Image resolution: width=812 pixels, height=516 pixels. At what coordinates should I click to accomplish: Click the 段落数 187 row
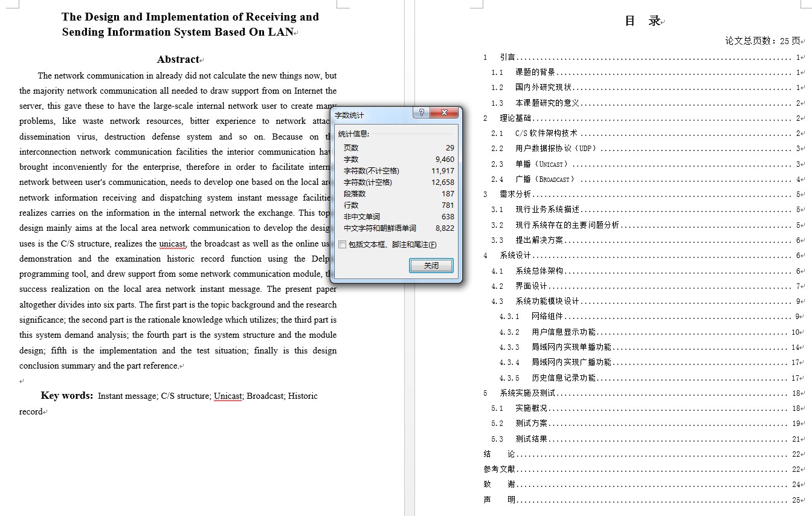point(399,194)
